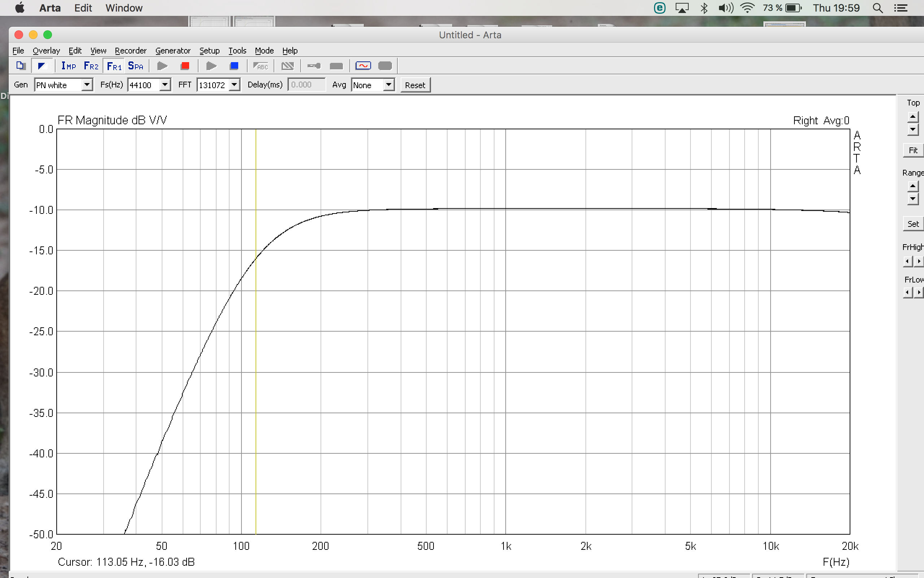Click the battery status icon
The height and width of the screenshot is (578, 924).
pos(793,8)
